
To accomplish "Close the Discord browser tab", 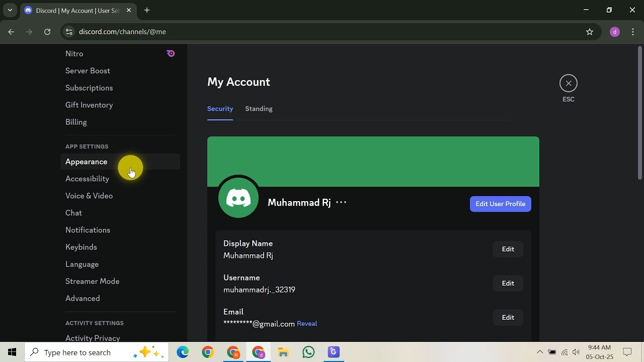I will (130, 10).
